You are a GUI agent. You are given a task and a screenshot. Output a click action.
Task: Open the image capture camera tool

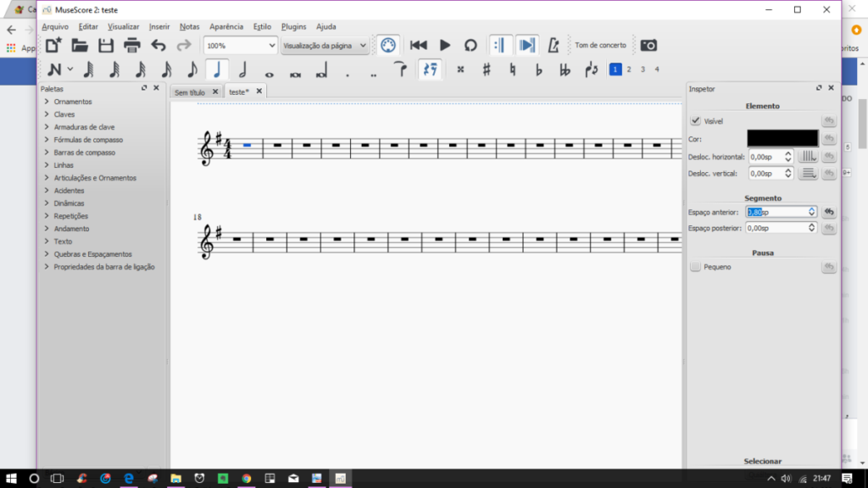click(x=648, y=45)
